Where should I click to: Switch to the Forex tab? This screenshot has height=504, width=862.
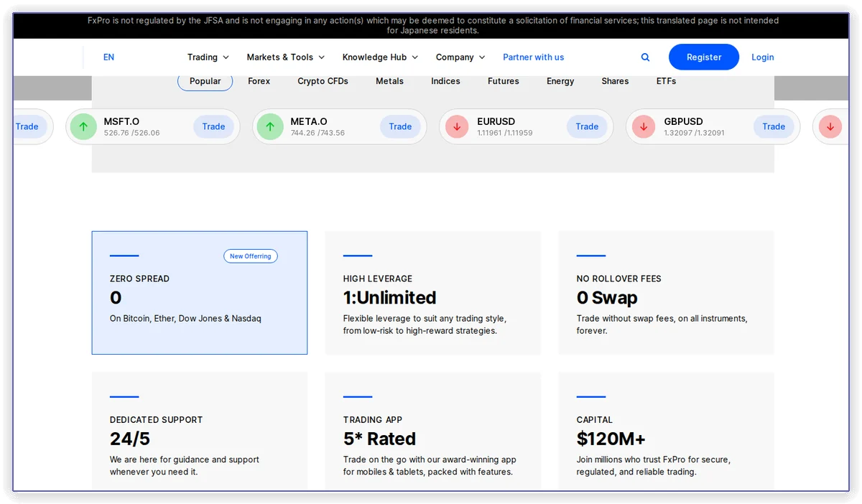click(259, 81)
